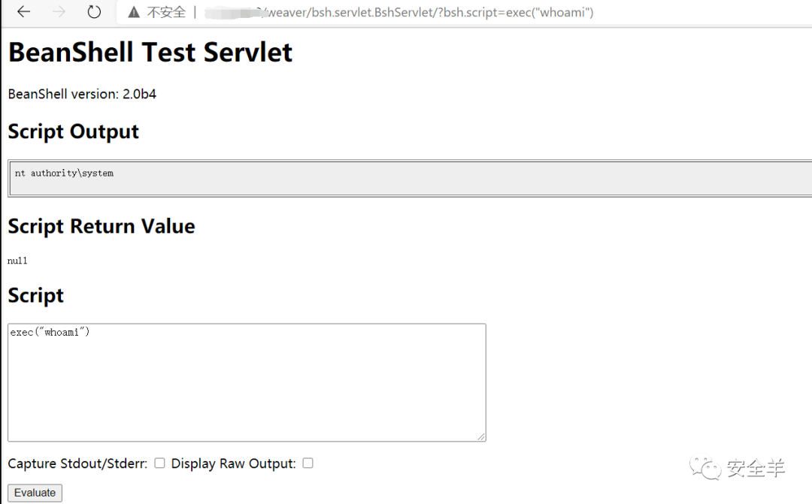Image resolution: width=812 pixels, height=504 pixels.
Task: Go back with the browser back arrow
Action: [24, 11]
